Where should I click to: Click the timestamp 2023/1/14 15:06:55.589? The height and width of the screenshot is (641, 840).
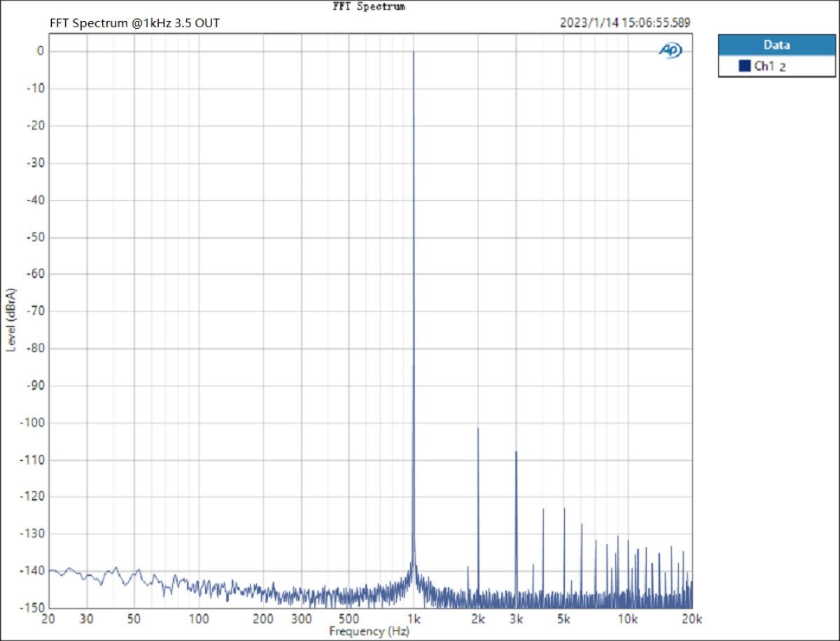click(625, 22)
